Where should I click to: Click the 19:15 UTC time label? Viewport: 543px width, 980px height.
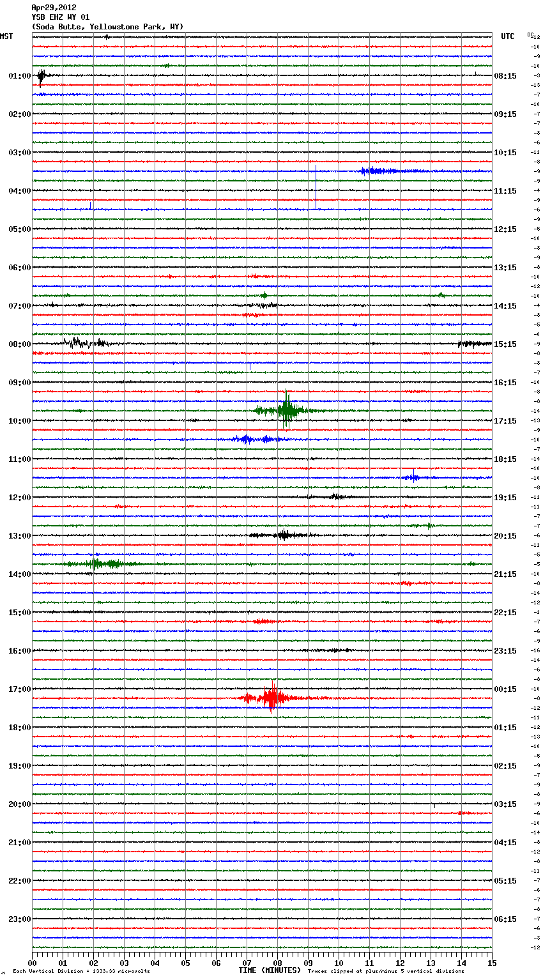pyautogui.click(x=505, y=498)
